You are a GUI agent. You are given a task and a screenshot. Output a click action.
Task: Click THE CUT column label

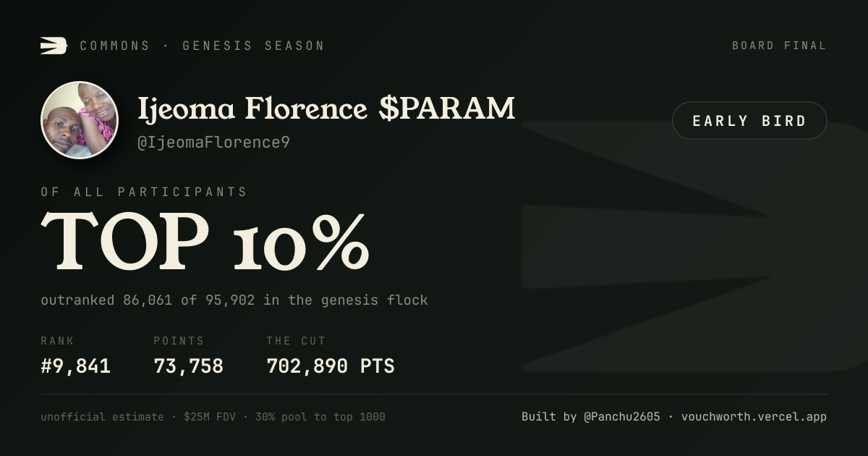296,341
